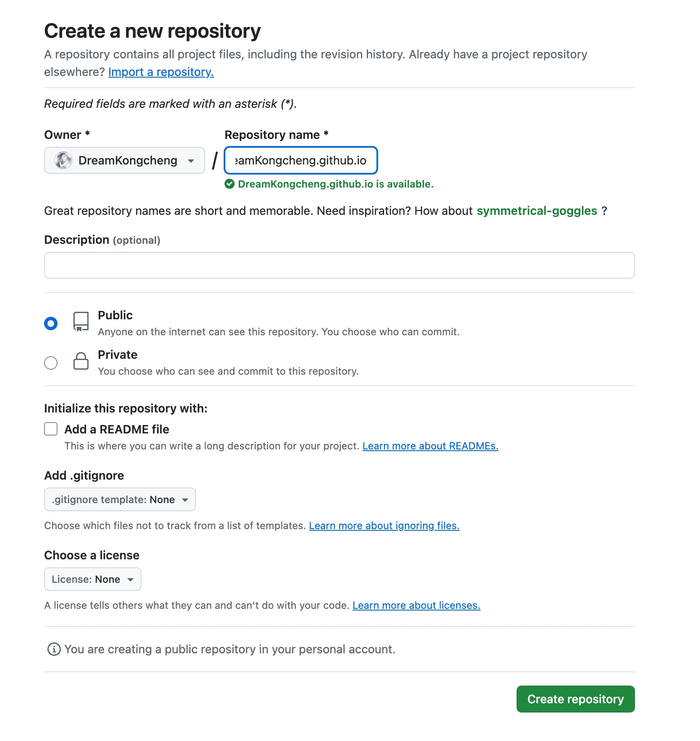
Task: Click the green availability checkmark icon
Action: point(230,184)
